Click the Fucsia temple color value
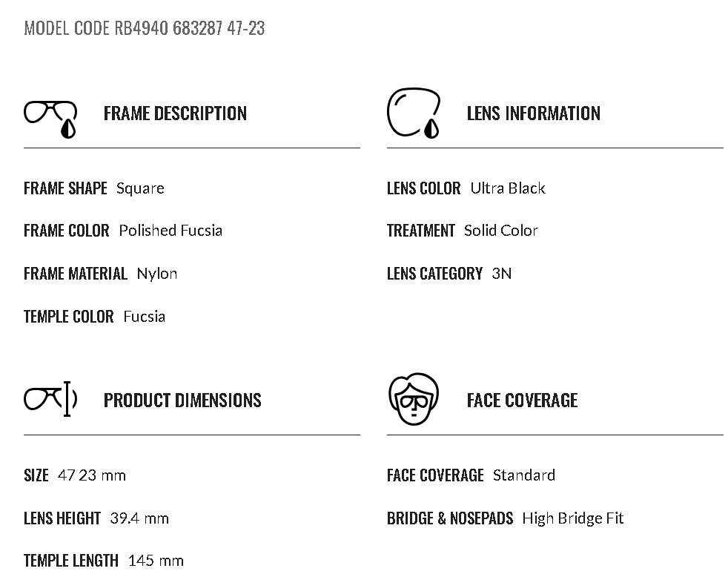This screenshot has width=728, height=577. pos(145,317)
